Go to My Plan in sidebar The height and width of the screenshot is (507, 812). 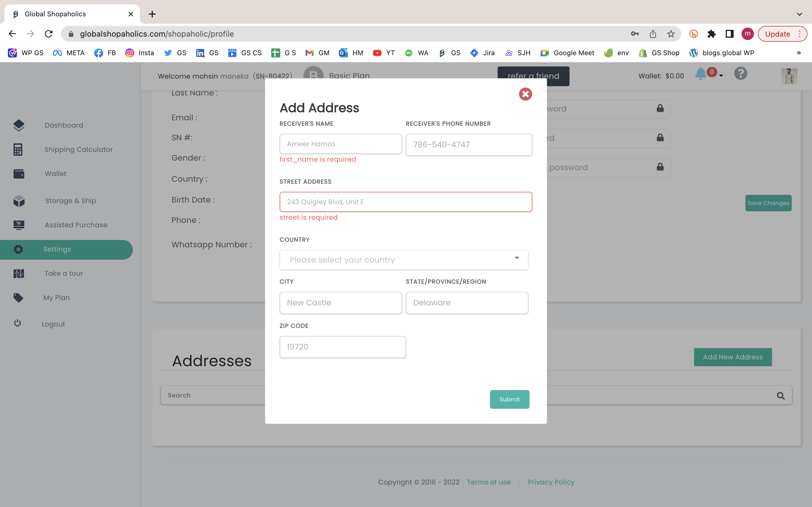pos(56,298)
